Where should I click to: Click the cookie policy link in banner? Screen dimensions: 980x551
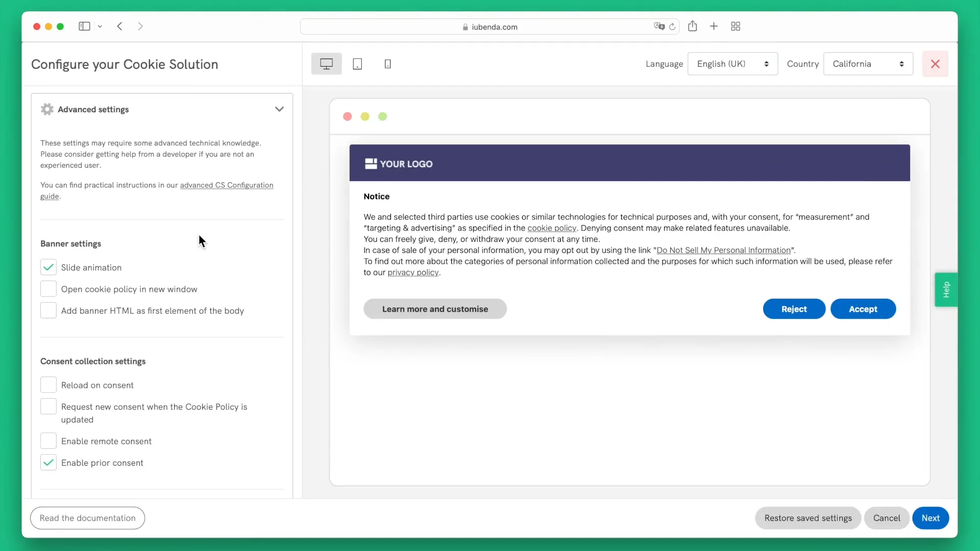click(x=551, y=228)
